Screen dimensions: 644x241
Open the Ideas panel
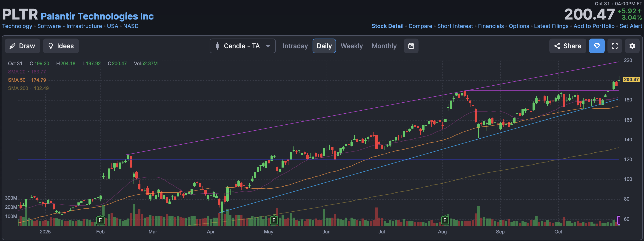[x=61, y=46]
